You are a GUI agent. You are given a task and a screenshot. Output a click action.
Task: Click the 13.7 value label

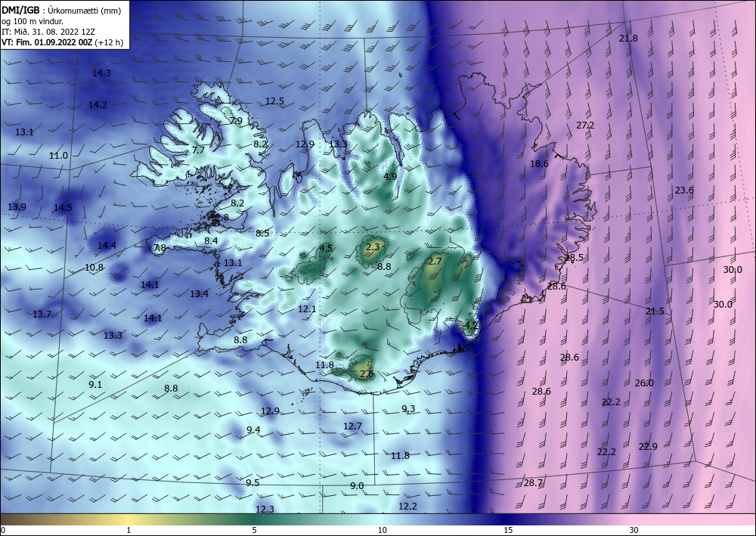pos(42,314)
